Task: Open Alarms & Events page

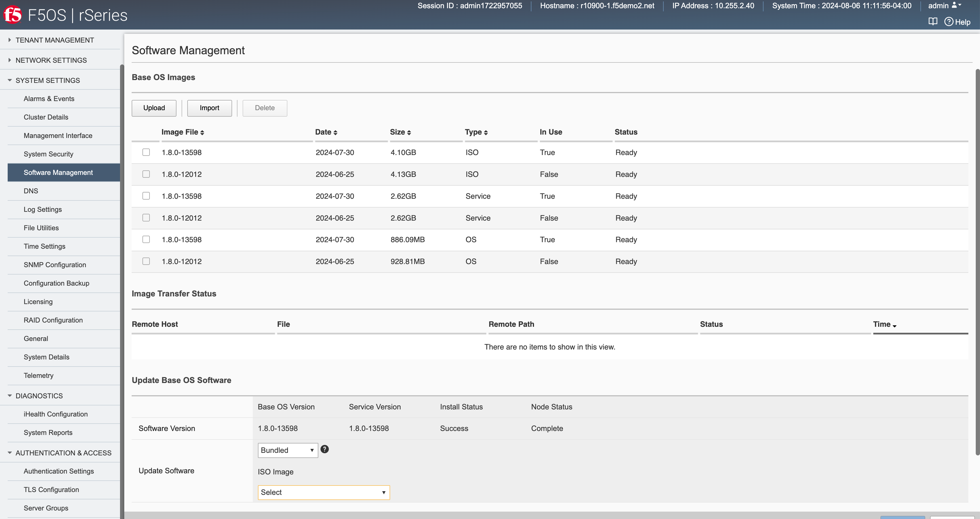Action: click(64, 99)
